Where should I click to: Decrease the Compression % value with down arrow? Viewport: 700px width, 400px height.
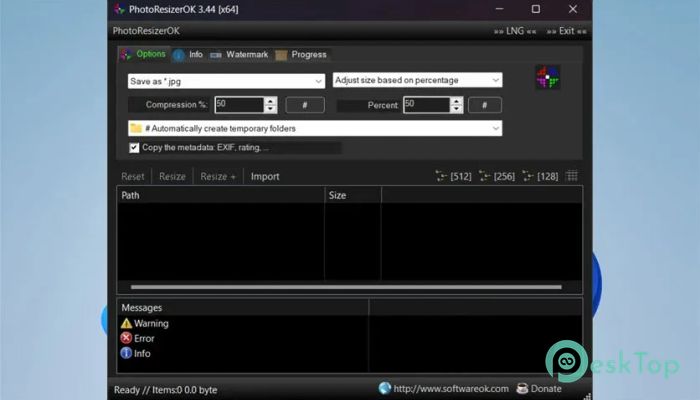[x=270, y=108]
